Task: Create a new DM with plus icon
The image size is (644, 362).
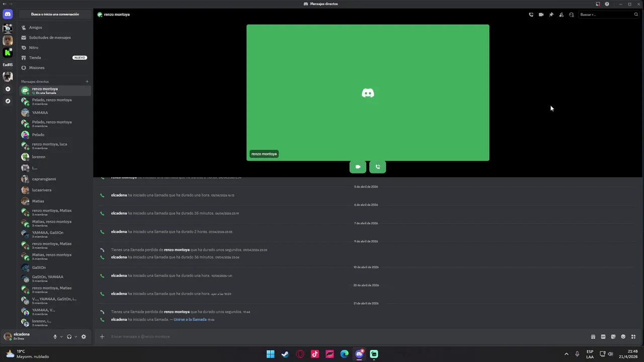Action: (x=87, y=81)
